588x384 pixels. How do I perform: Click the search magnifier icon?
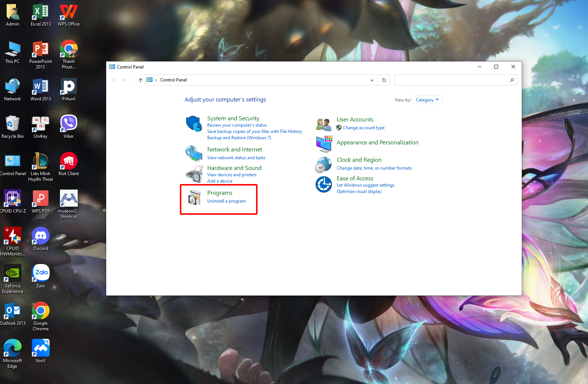[x=512, y=80]
